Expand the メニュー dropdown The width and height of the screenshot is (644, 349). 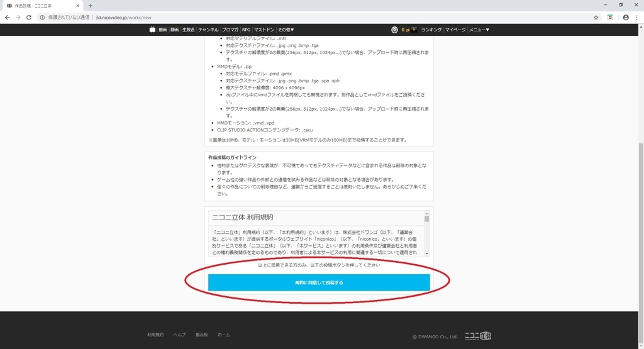[x=479, y=30]
